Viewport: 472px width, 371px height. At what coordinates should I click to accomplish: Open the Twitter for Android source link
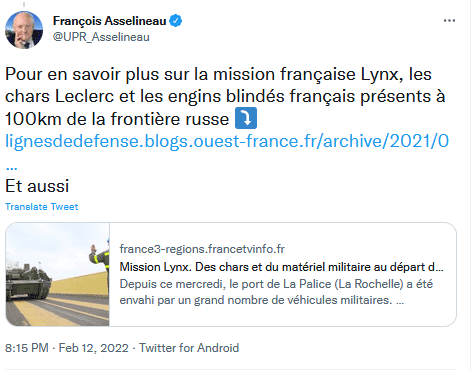pyautogui.click(x=189, y=348)
